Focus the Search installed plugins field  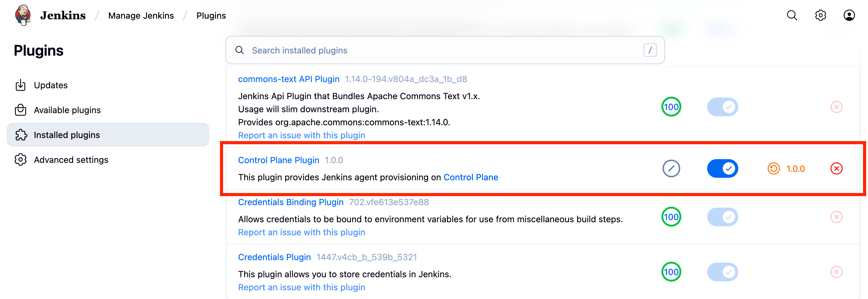445,50
